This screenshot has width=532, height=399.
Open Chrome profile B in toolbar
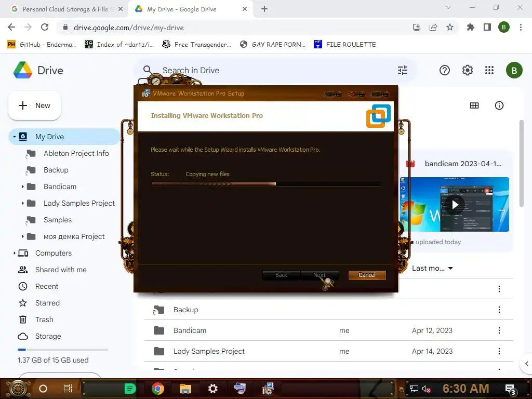[x=504, y=27]
